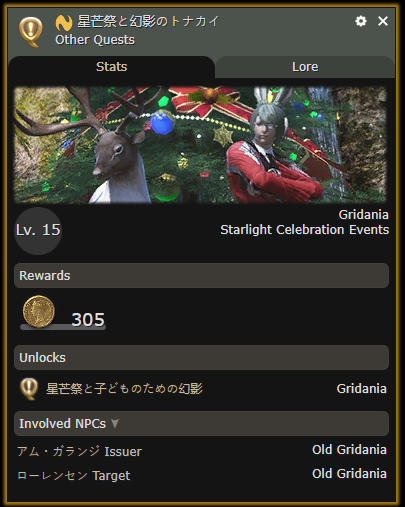Open unlocked quest 星芒祭と子どものための幻影
Screen dimensions: 405x507
click(x=124, y=389)
